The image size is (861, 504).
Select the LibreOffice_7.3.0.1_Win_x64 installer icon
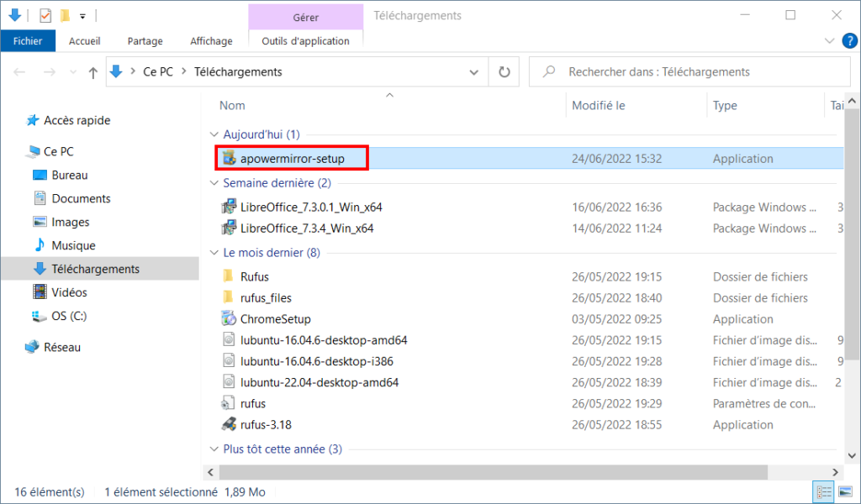tap(229, 207)
